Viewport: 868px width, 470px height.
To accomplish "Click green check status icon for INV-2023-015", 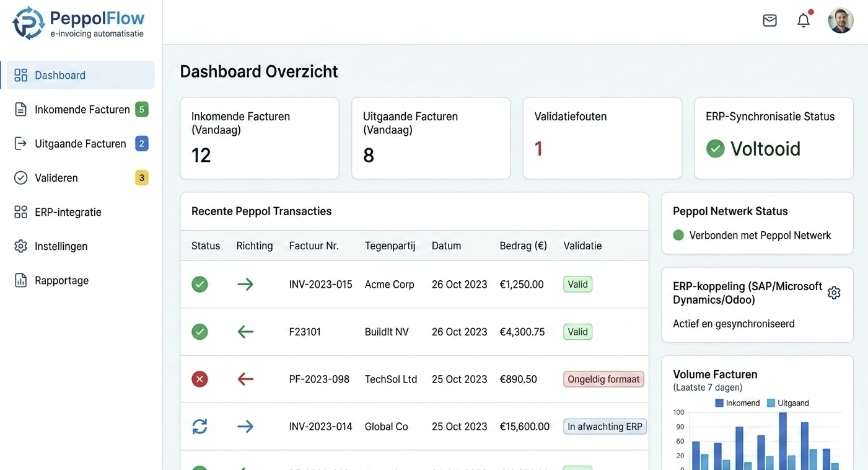I will 199,285.
